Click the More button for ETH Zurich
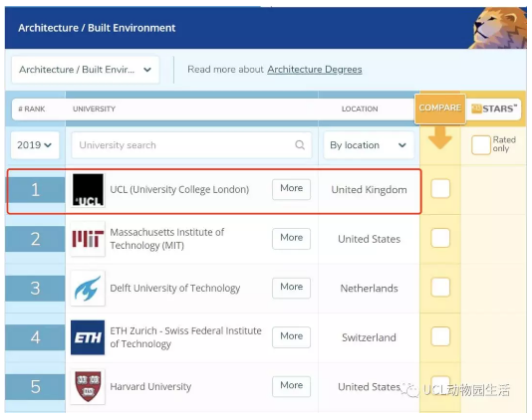This screenshot has width=532, height=420. [292, 337]
